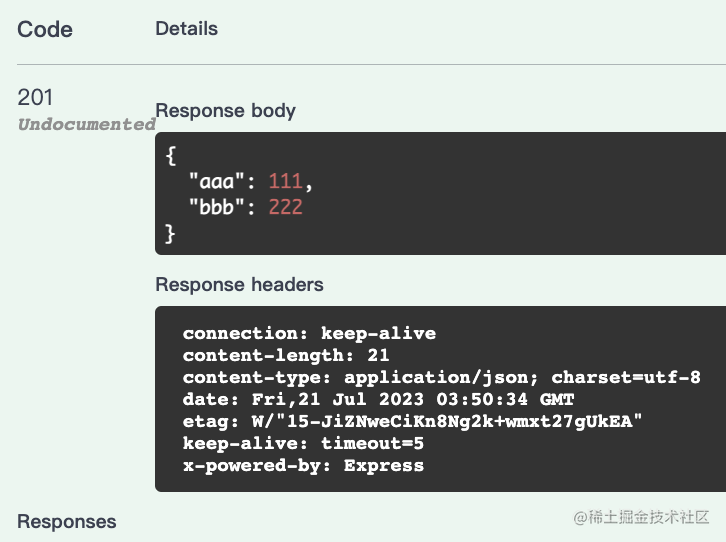
Task: Click the Responses section heading
Action: [67, 522]
